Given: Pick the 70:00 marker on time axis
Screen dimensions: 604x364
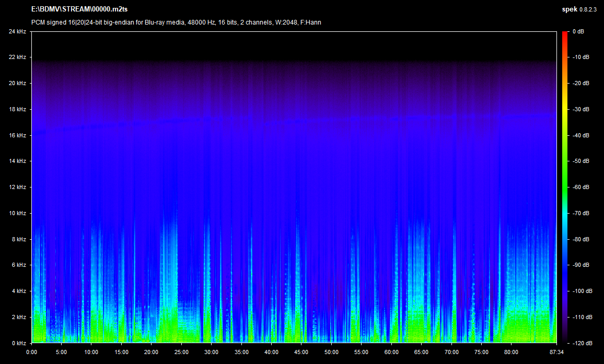Looking at the screenshot, I should (x=451, y=351).
